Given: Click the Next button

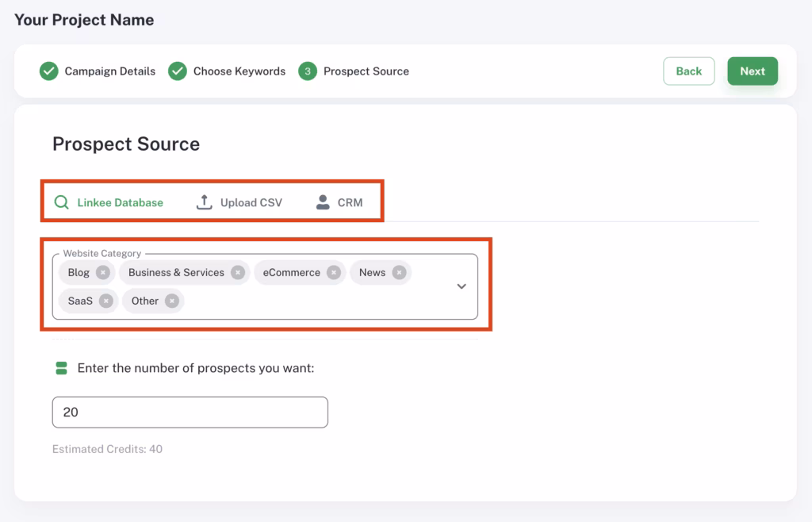Looking at the screenshot, I should [x=753, y=71].
